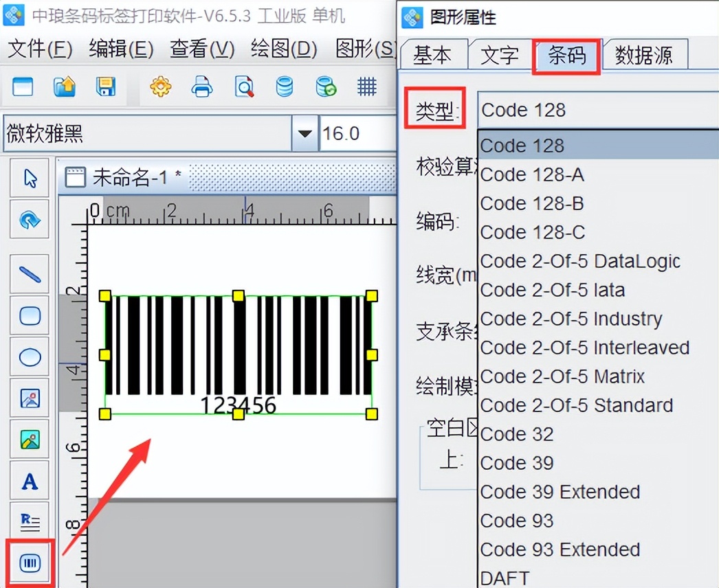The image size is (719, 588).
Task: Open the font name dropdown
Action: pos(303,133)
